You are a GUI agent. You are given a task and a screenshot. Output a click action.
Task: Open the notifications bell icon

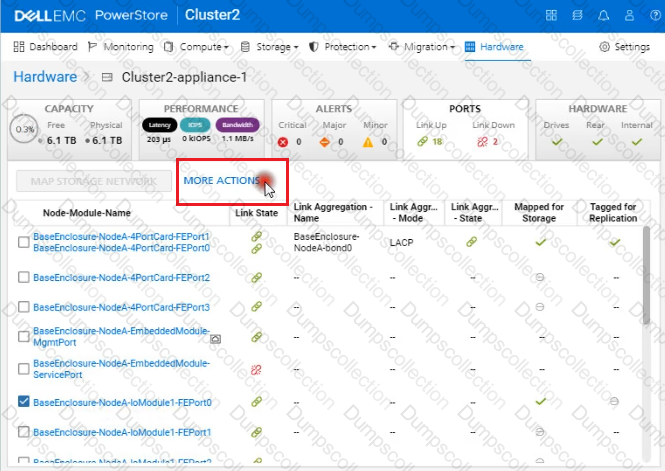click(604, 16)
